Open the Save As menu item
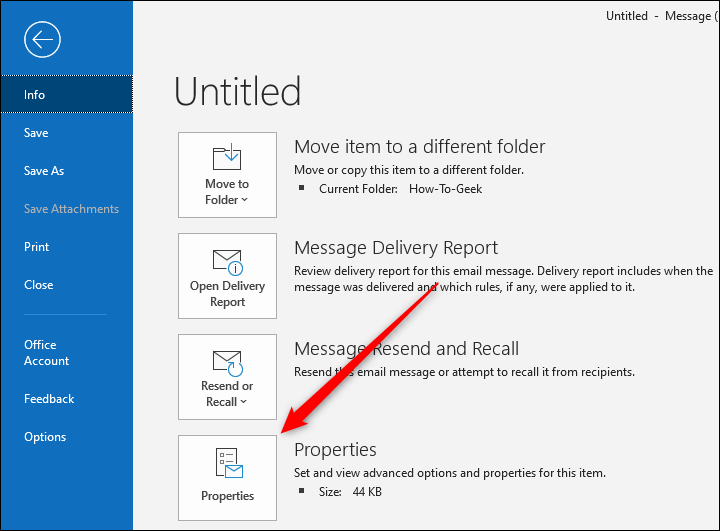This screenshot has width=720, height=531. 44,171
